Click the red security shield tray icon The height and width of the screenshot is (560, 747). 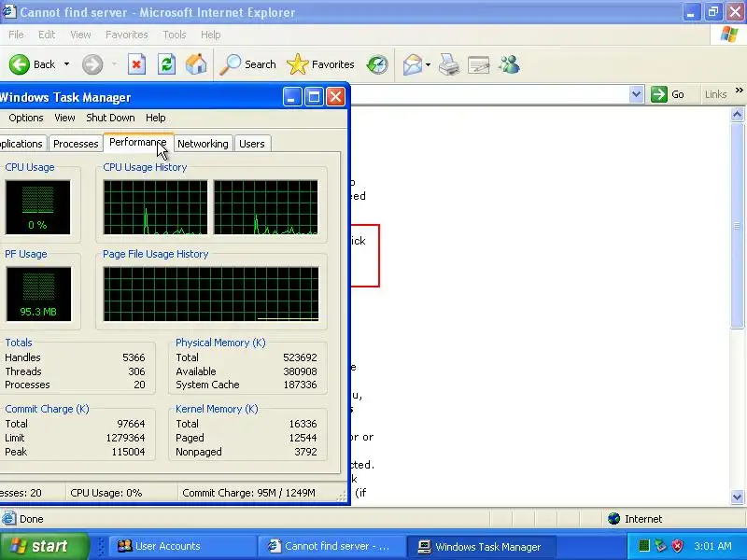coord(677,546)
